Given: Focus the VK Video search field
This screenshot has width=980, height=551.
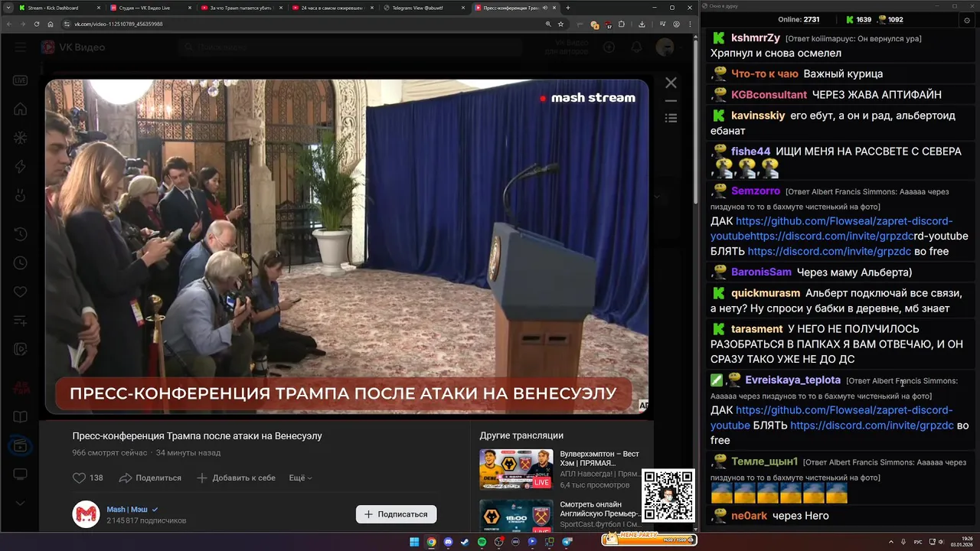Looking at the screenshot, I should coord(352,47).
